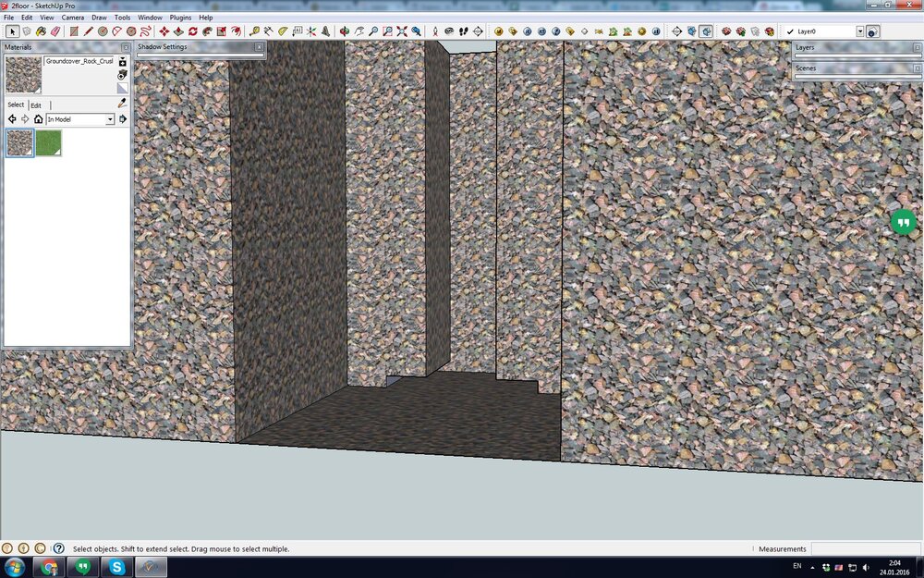This screenshot has width=924, height=578.
Task: Open the Layer0 layer dropdown
Action: 859,31
